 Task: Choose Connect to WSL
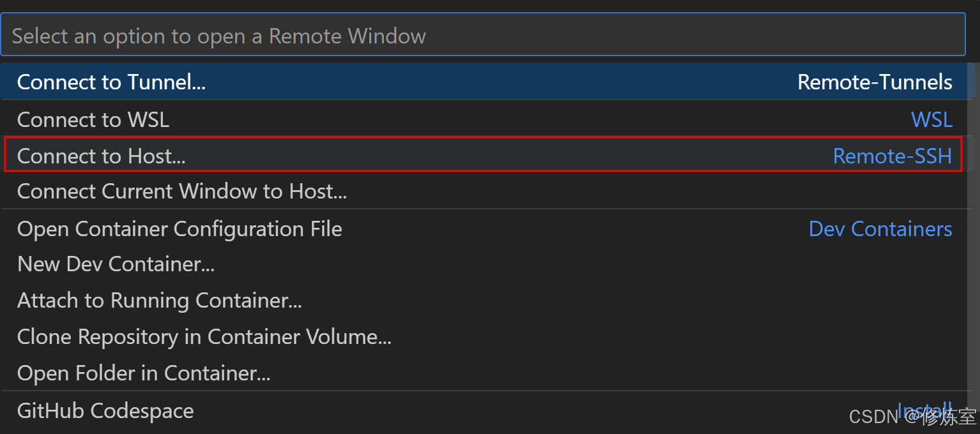click(x=93, y=119)
